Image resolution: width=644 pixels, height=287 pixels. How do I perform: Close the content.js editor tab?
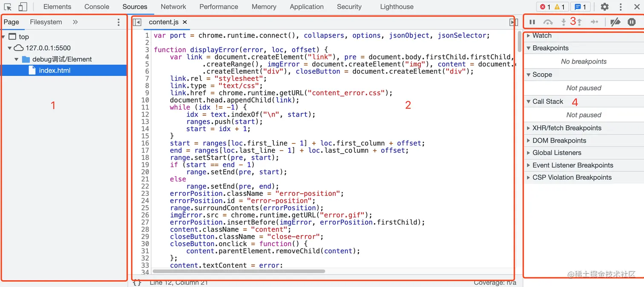[184, 22]
